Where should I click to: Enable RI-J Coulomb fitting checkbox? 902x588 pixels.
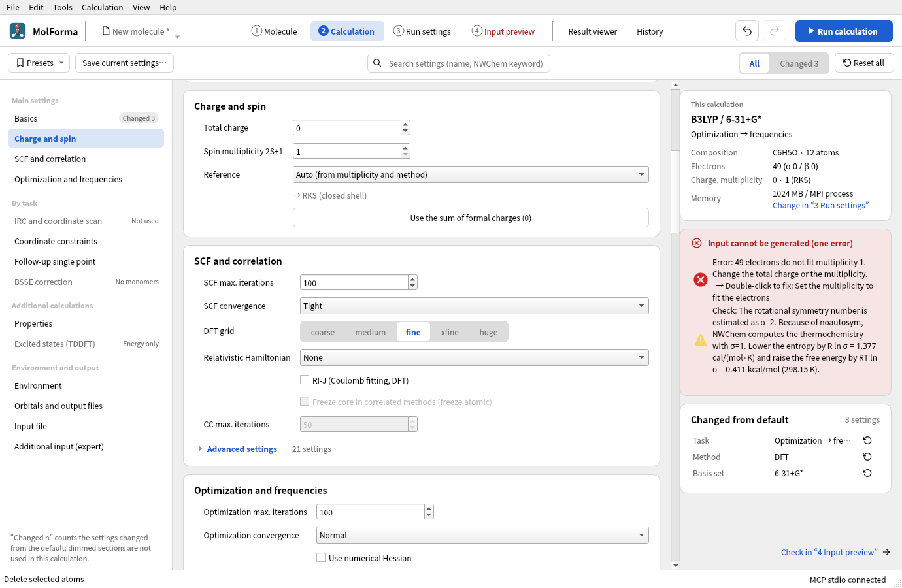coord(305,380)
